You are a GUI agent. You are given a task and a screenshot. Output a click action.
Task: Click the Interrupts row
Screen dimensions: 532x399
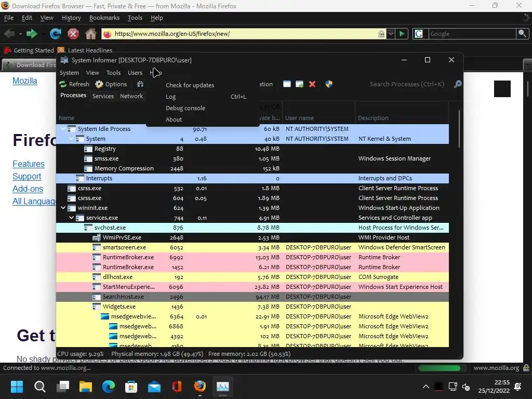252,178
